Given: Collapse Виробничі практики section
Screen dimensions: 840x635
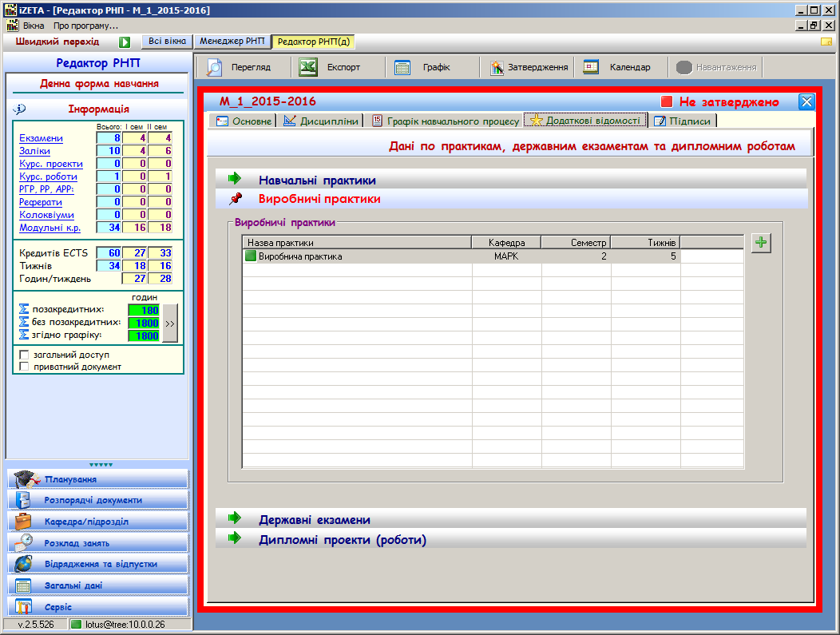Looking at the screenshot, I should 511,198.
